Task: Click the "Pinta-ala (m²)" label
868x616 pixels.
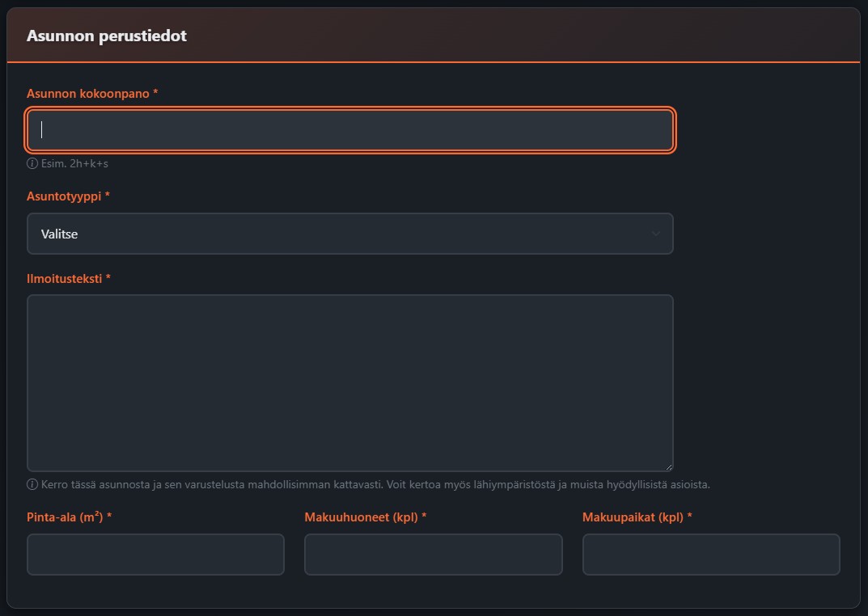Action: pyautogui.click(x=69, y=517)
